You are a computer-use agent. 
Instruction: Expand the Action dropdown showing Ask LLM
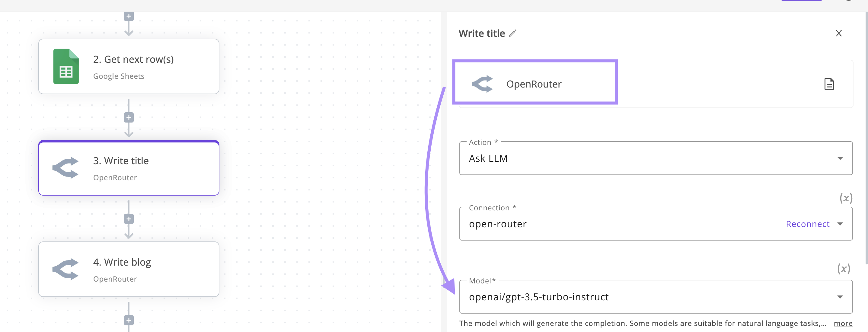coord(840,158)
